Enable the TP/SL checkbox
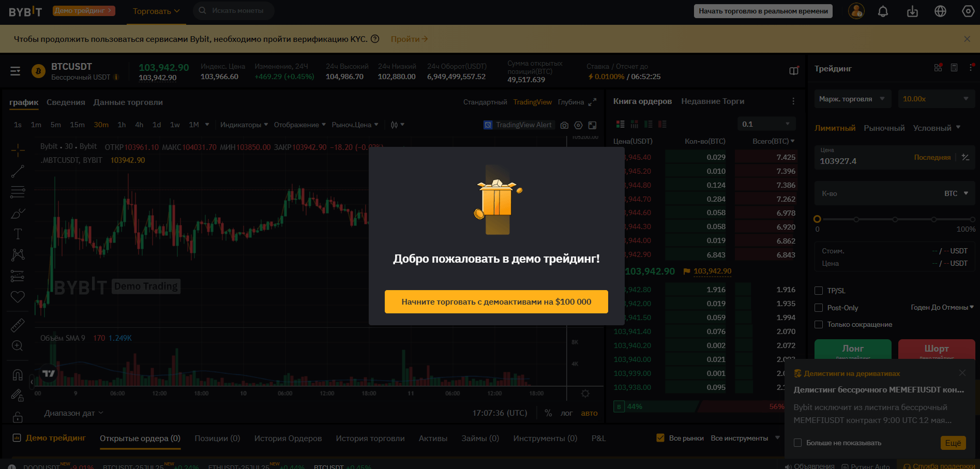 [819, 291]
